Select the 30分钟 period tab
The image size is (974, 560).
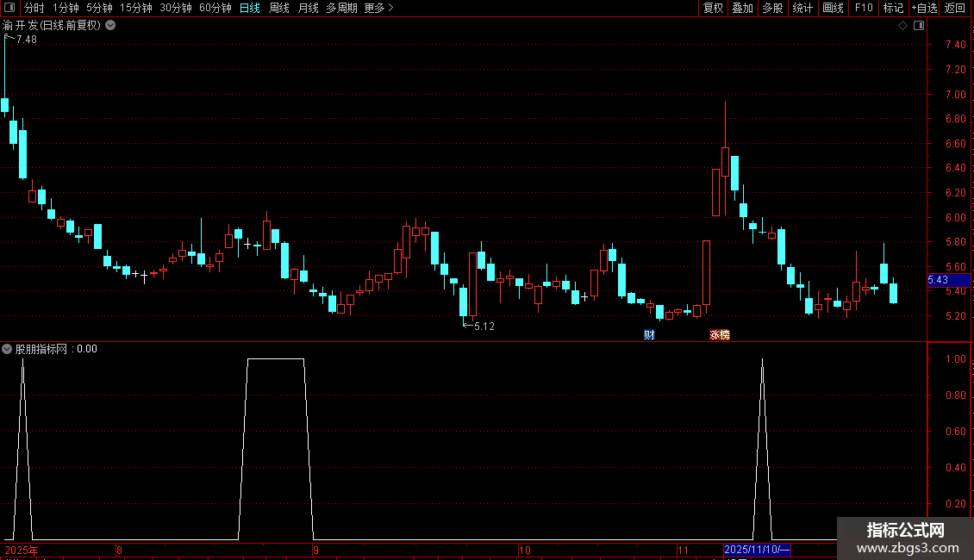click(x=175, y=8)
